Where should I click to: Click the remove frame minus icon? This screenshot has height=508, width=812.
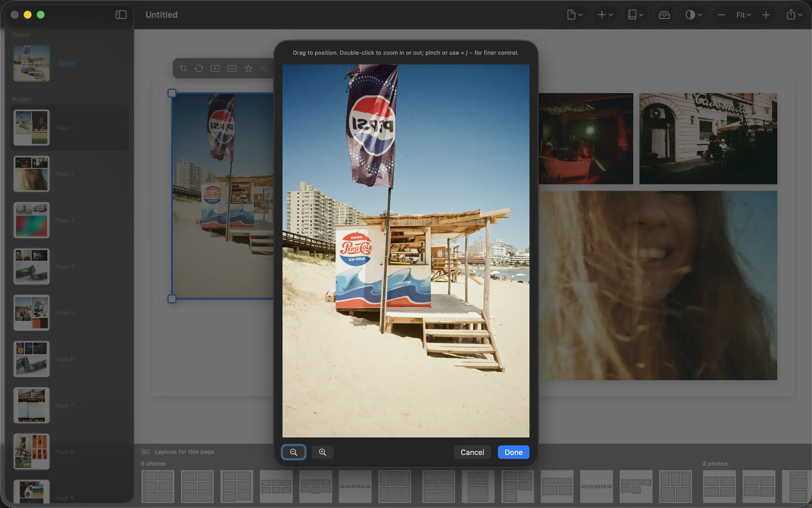tap(232, 69)
